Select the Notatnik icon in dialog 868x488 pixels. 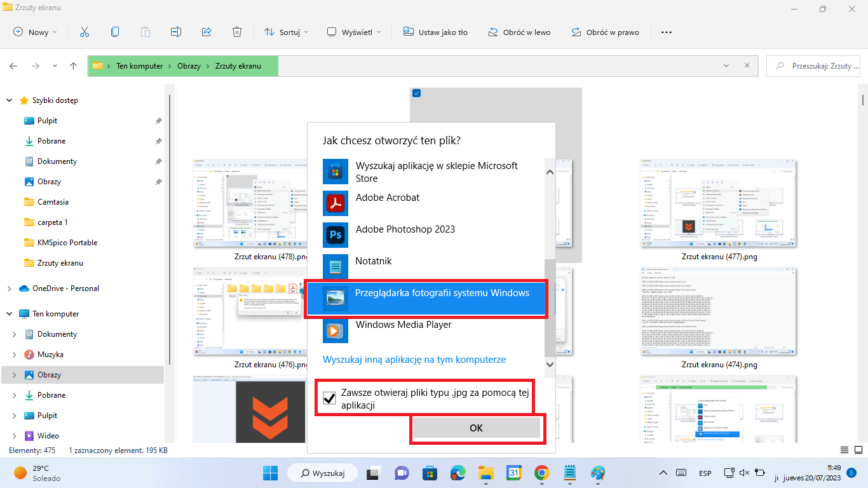pos(336,267)
